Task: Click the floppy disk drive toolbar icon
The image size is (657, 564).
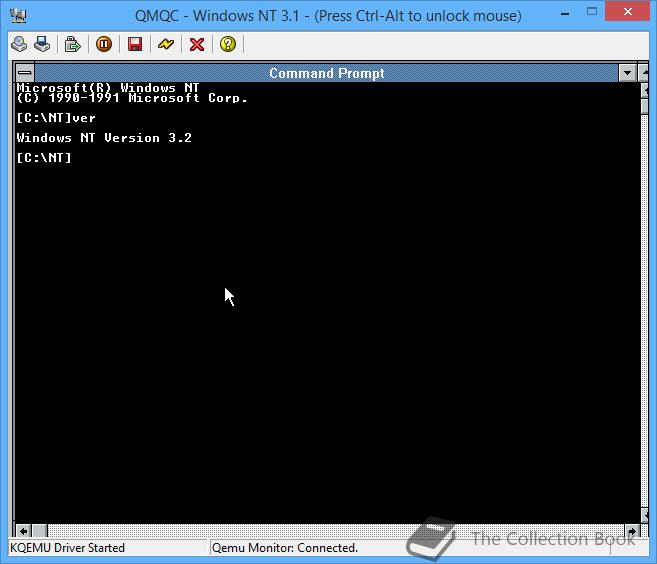Action: (42, 44)
